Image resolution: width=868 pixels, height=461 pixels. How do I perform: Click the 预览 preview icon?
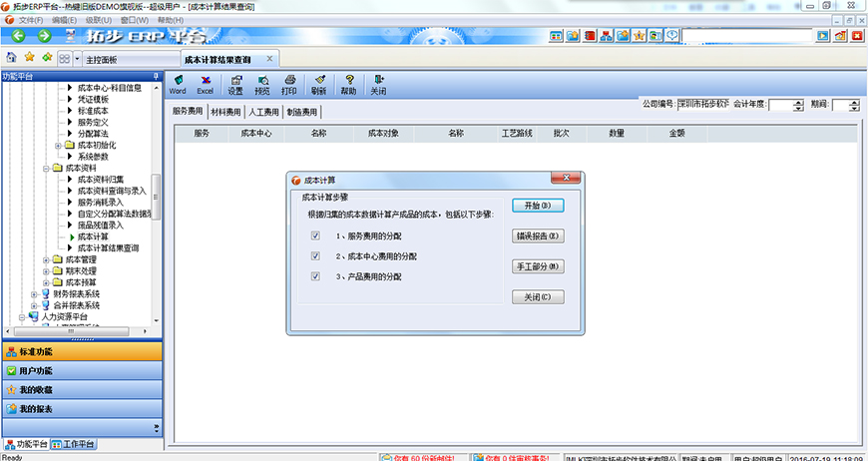[262, 84]
